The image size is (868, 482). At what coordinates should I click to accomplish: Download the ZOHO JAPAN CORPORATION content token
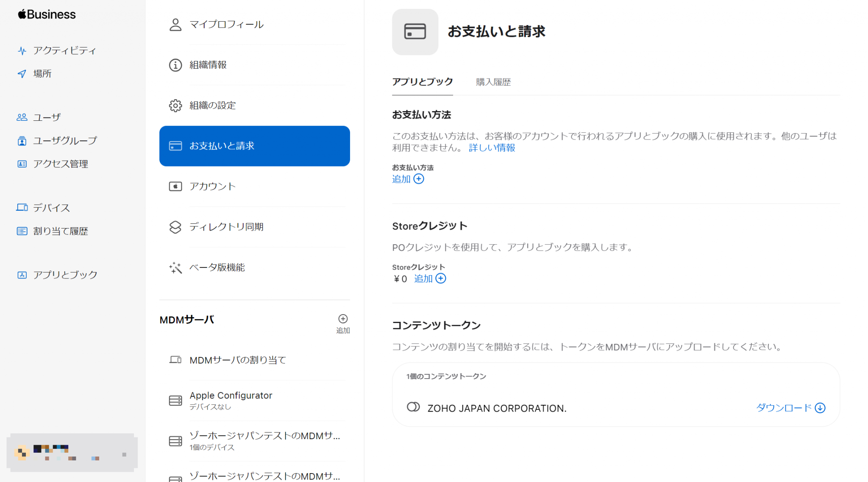tap(790, 408)
